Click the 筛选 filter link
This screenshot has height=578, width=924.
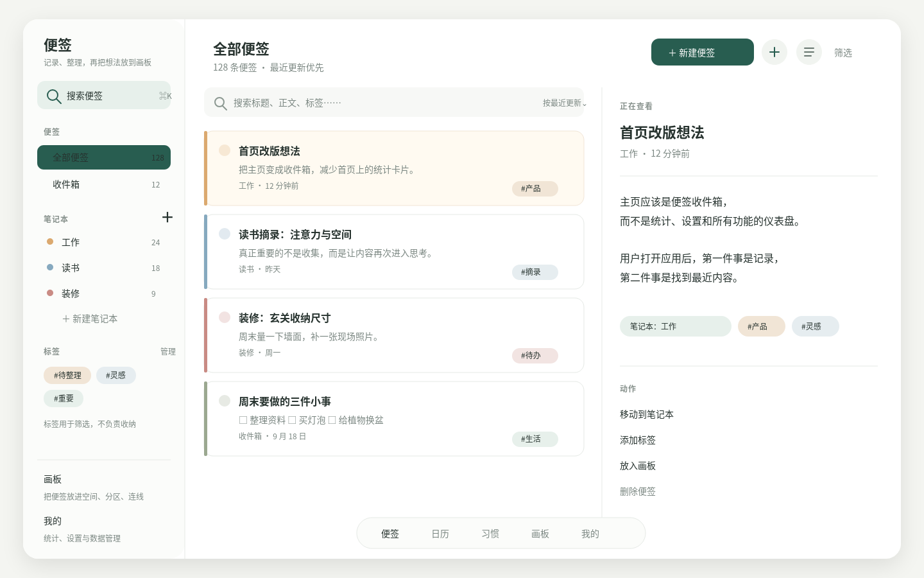click(x=843, y=53)
